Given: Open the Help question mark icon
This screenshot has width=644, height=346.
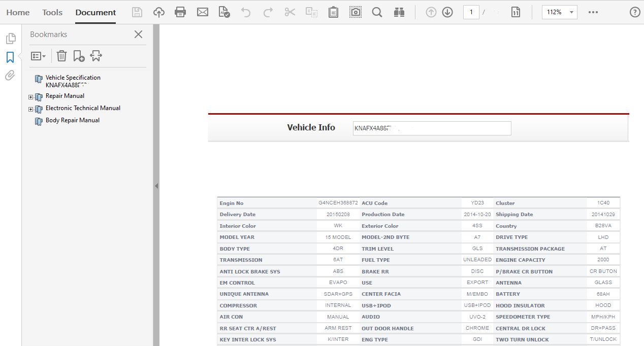Looking at the screenshot, I should (x=635, y=12).
